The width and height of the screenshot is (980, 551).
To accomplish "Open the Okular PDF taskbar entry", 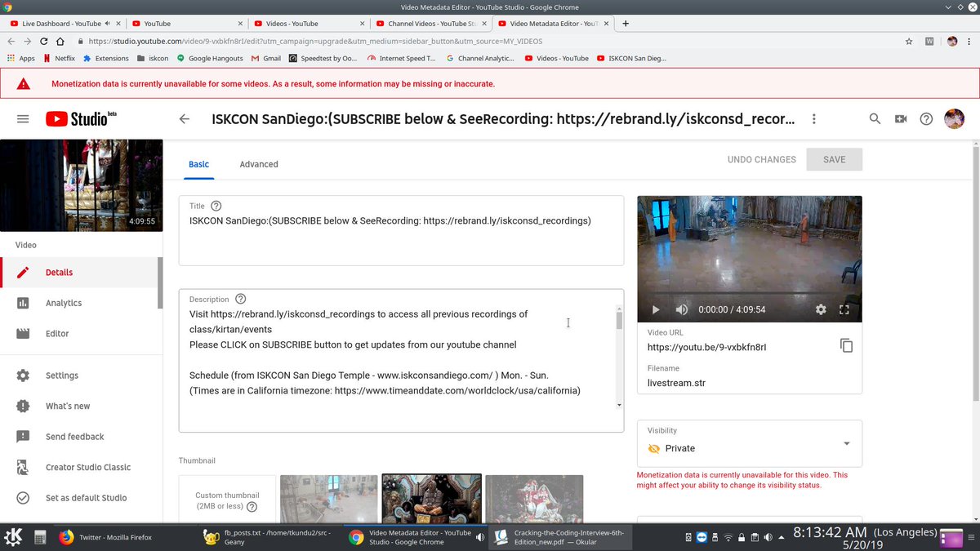I will (561, 537).
